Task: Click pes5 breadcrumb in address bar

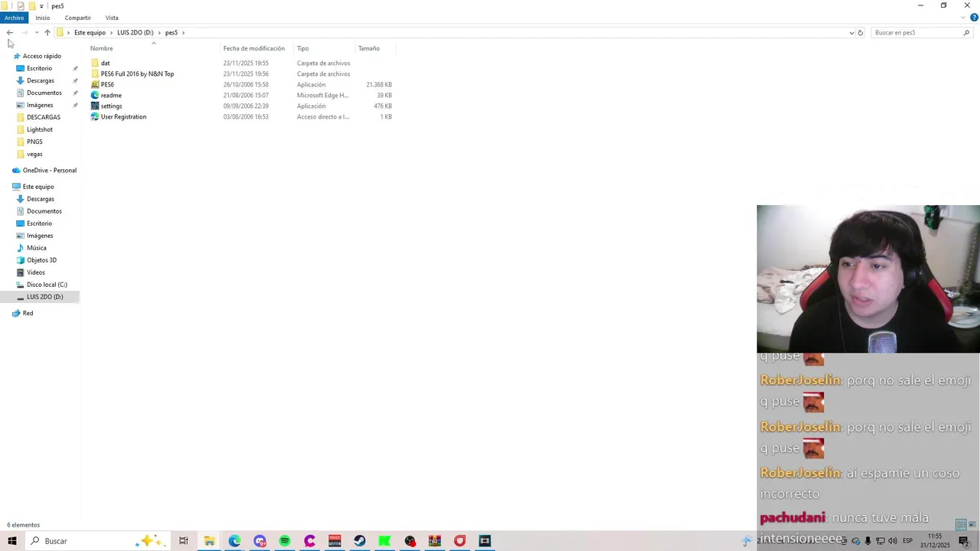Action: click(x=171, y=33)
